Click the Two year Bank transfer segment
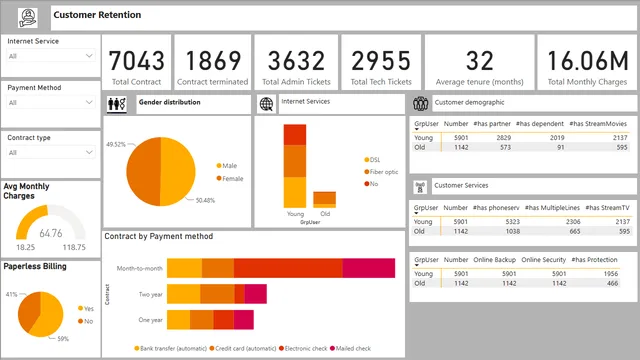 pyautogui.click(x=184, y=294)
